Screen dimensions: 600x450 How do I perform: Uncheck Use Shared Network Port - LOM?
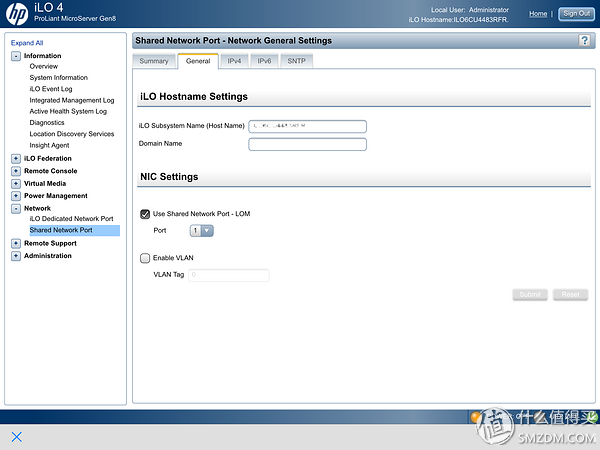(x=145, y=214)
